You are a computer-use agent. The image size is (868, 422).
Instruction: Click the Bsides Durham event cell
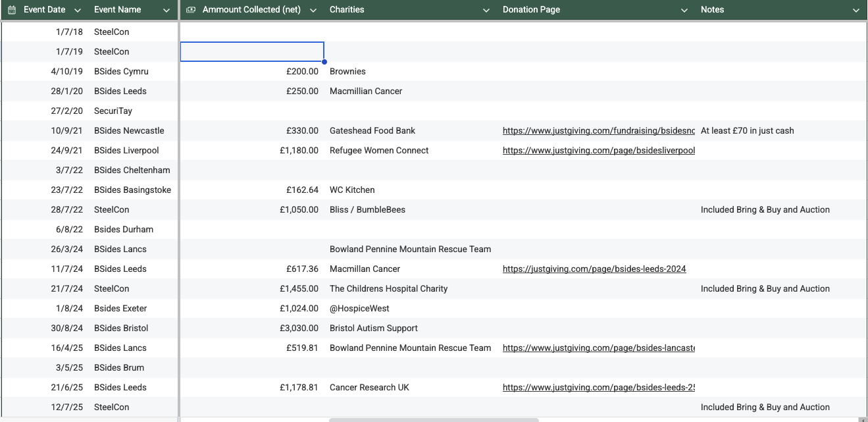(x=134, y=230)
